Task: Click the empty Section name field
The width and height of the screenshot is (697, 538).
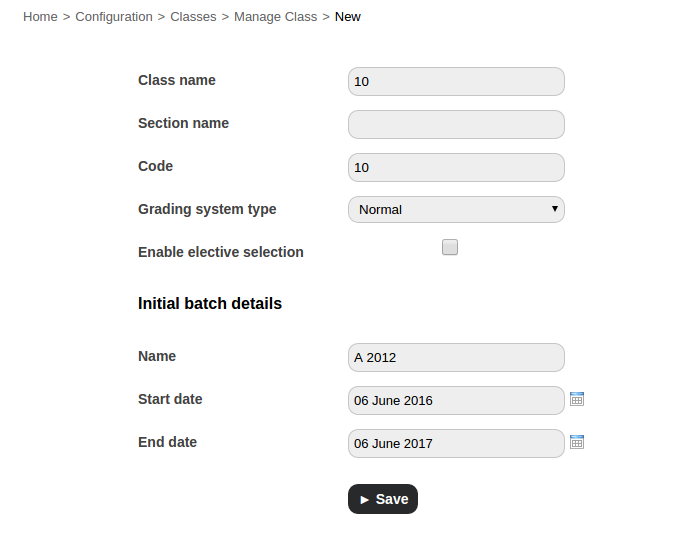Action: click(x=456, y=124)
